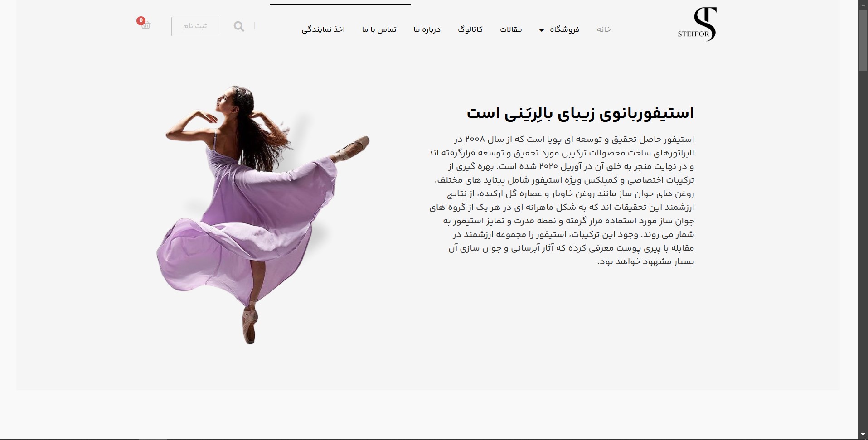Open the مقالات articles page
The height and width of the screenshot is (440, 868).
(x=511, y=29)
